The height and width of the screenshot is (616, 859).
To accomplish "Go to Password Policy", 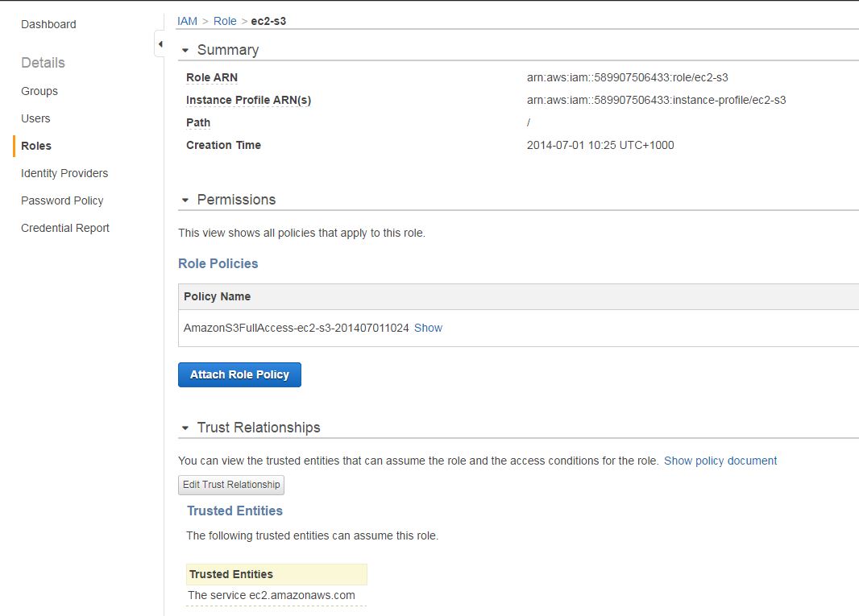I will 62,201.
